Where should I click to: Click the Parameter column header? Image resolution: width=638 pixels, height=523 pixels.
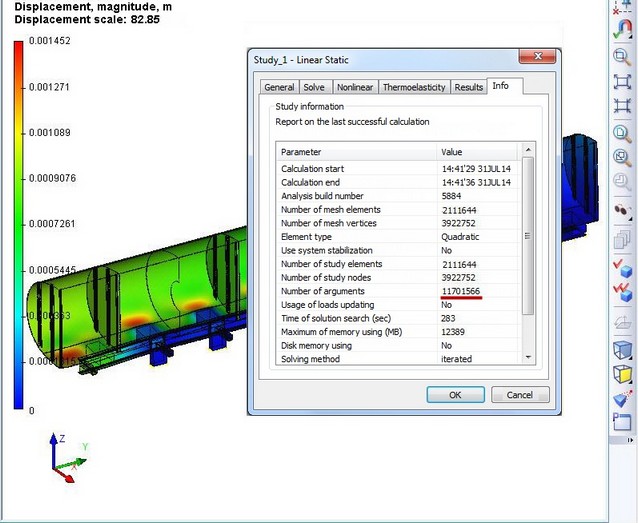coord(356,152)
